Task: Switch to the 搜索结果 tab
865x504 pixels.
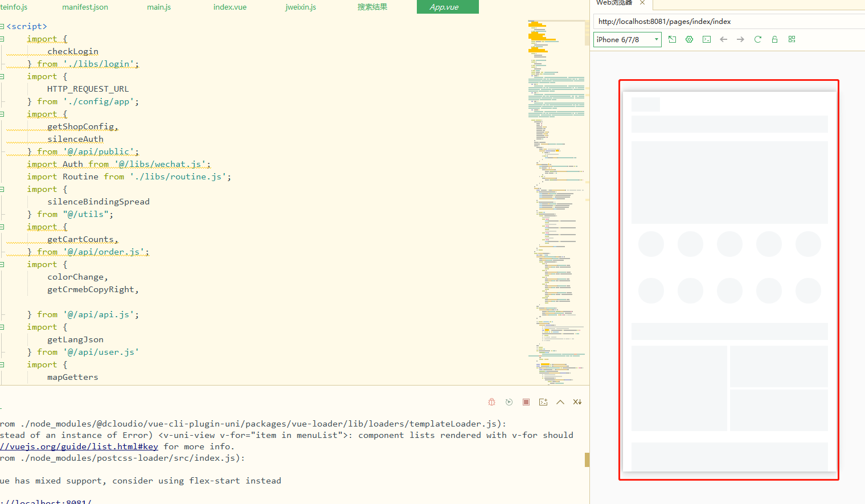Action: (x=372, y=7)
